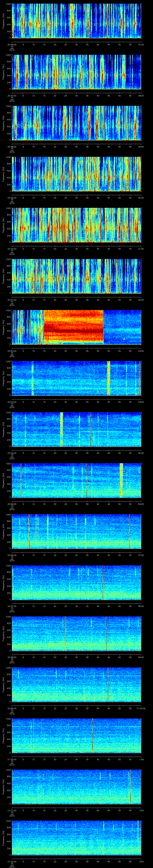Select the '20:58:00' start time label
Screen dimensions: 153x868
tap(12, 657)
